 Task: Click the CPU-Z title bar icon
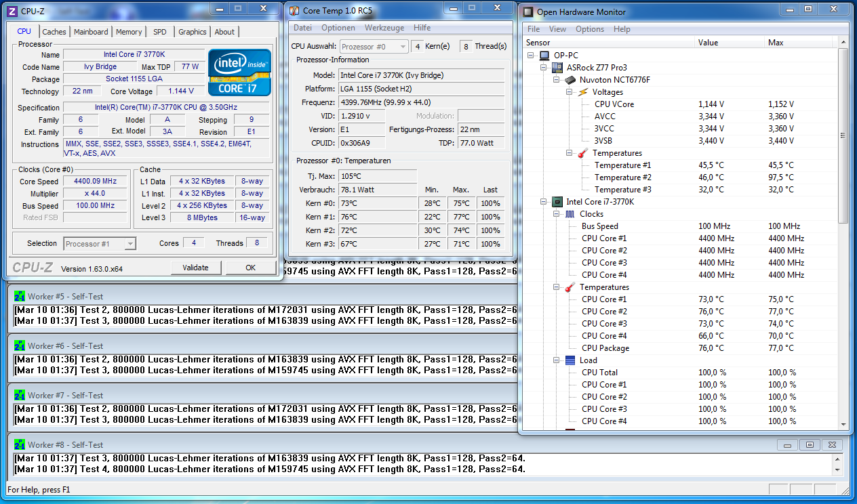(12, 11)
